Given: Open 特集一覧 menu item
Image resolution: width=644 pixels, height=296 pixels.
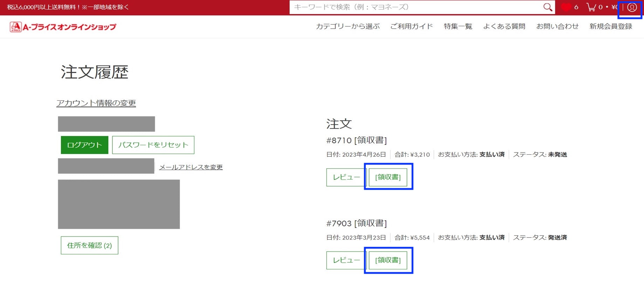Looking at the screenshot, I should click(458, 27).
